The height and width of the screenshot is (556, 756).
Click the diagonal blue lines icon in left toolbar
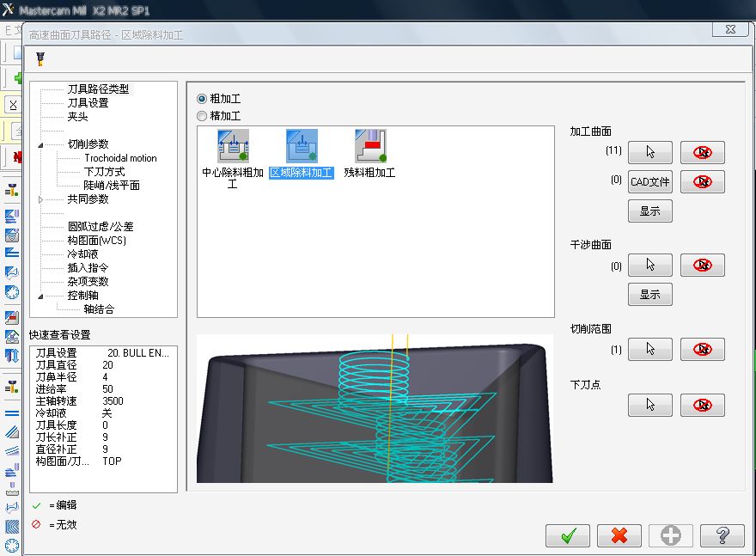point(11,431)
